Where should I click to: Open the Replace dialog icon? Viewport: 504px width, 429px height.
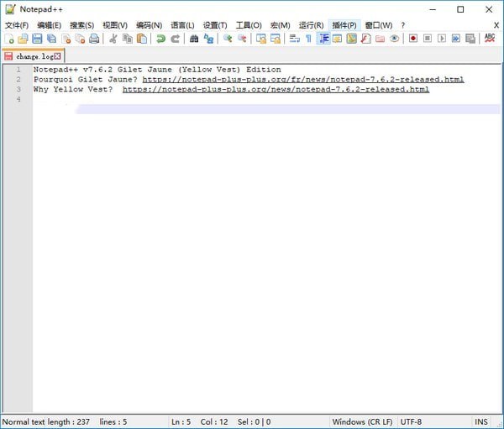[208, 39]
